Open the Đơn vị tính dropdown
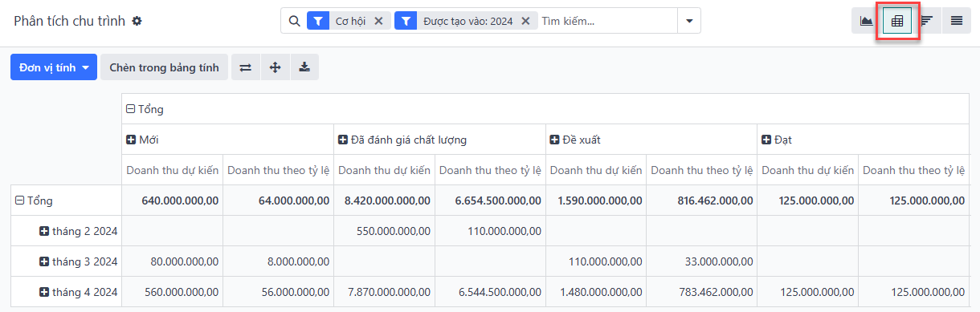This screenshot has width=980, height=312. (x=54, y=67)
